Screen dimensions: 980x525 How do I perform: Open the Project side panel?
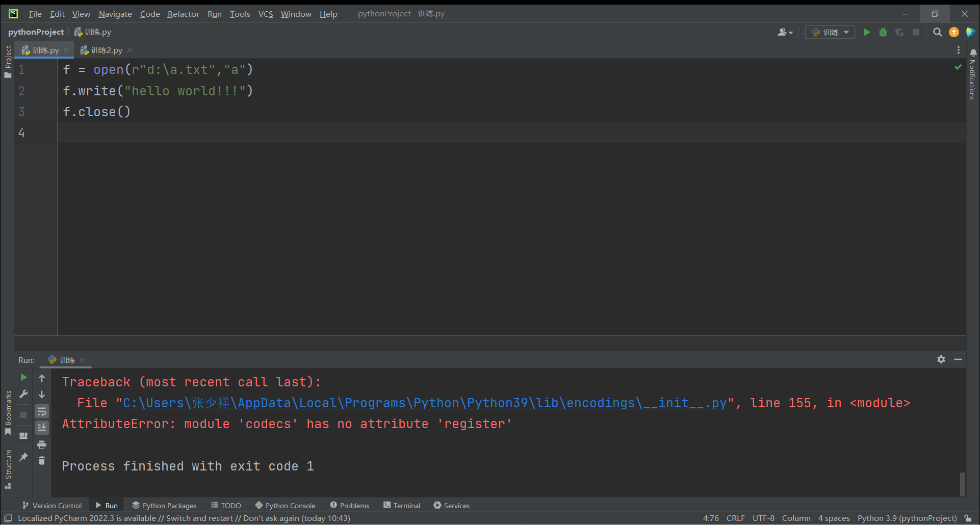(8, 62)
